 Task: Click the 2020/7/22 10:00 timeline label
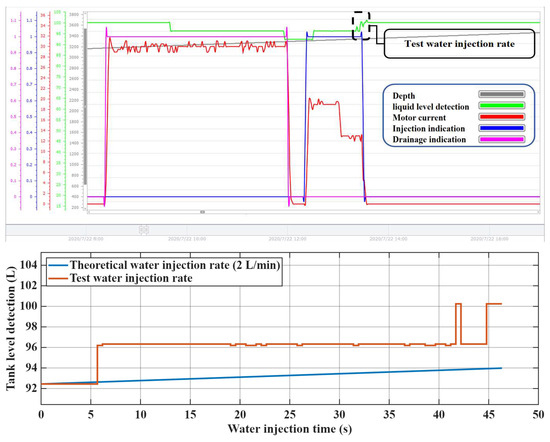tap(187, 239)
